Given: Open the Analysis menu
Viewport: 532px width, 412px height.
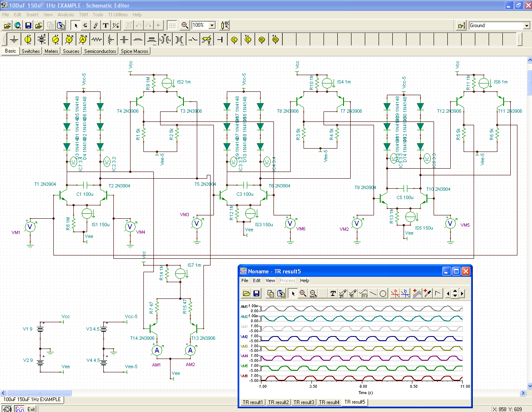Looking at the screenshot, I should (65, 15).
